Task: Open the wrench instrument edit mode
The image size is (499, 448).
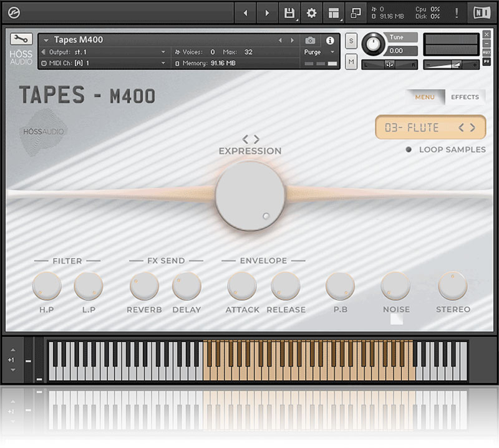Action: pos(22,39)
